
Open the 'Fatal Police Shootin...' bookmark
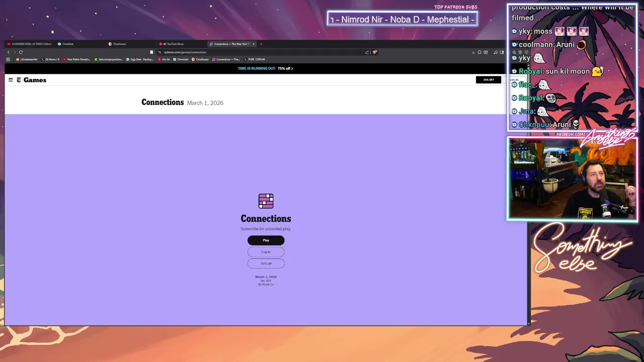point(77,59)
